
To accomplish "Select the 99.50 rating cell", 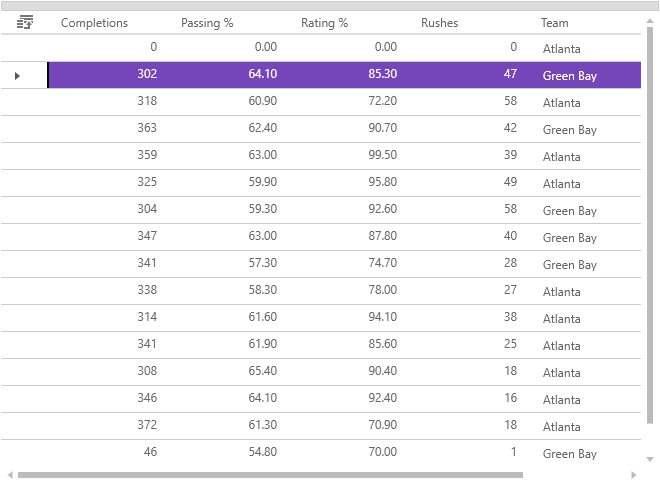I will click(x=347, y=156).
